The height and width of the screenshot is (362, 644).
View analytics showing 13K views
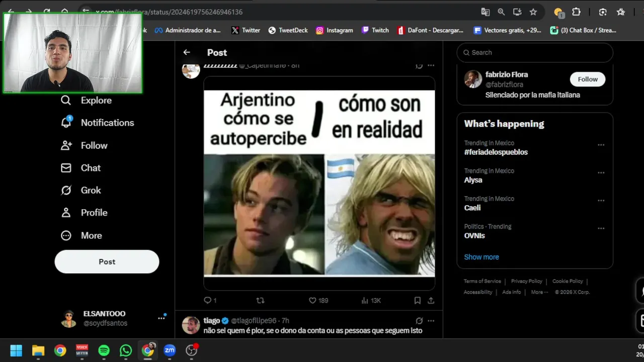coord(371,300)
